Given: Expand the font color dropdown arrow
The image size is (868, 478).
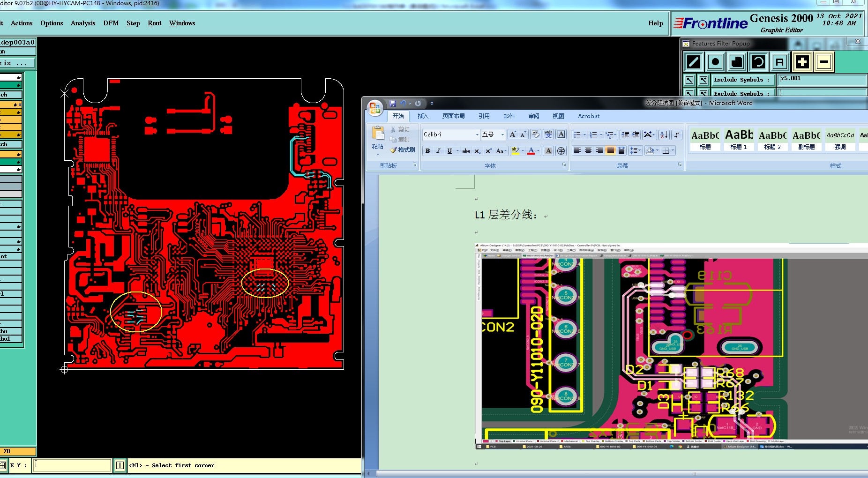Looking at the screenshot, I should (x=538, y=151).
